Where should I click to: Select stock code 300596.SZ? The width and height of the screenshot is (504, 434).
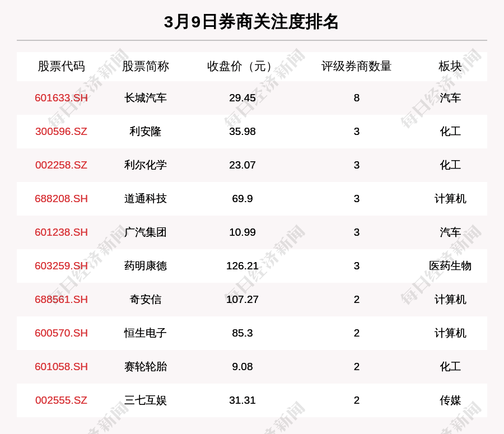point(62,132)
